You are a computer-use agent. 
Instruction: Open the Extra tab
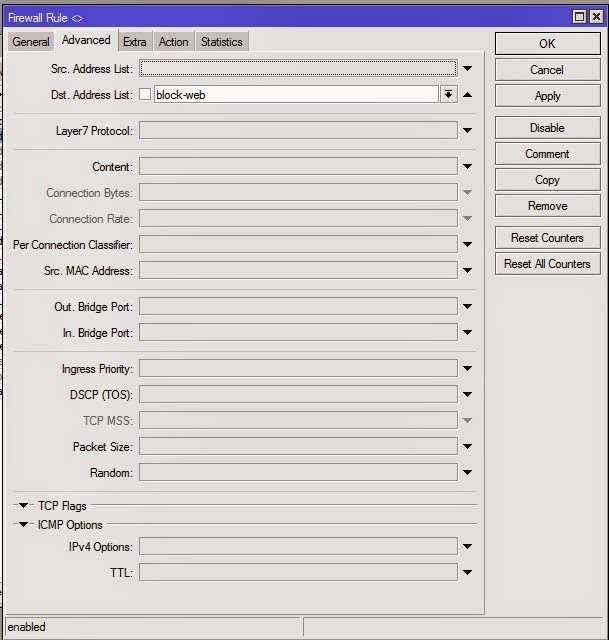[135, 42]
